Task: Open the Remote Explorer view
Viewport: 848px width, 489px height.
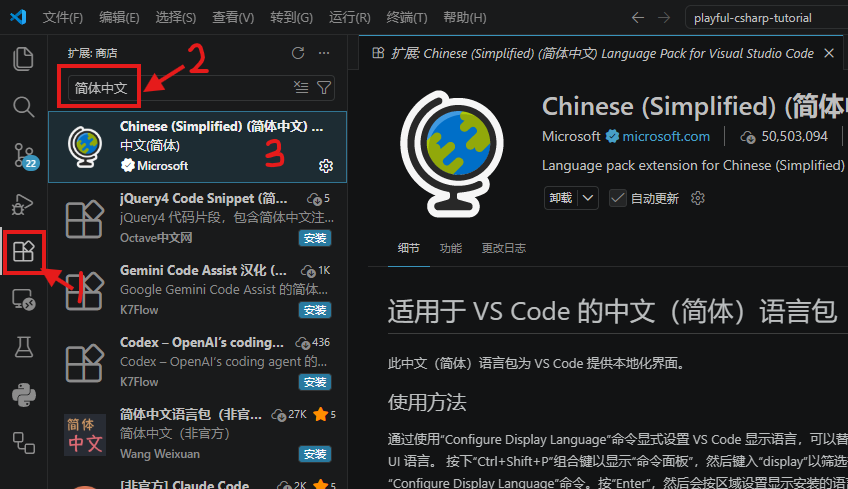Action: point(23,299)
